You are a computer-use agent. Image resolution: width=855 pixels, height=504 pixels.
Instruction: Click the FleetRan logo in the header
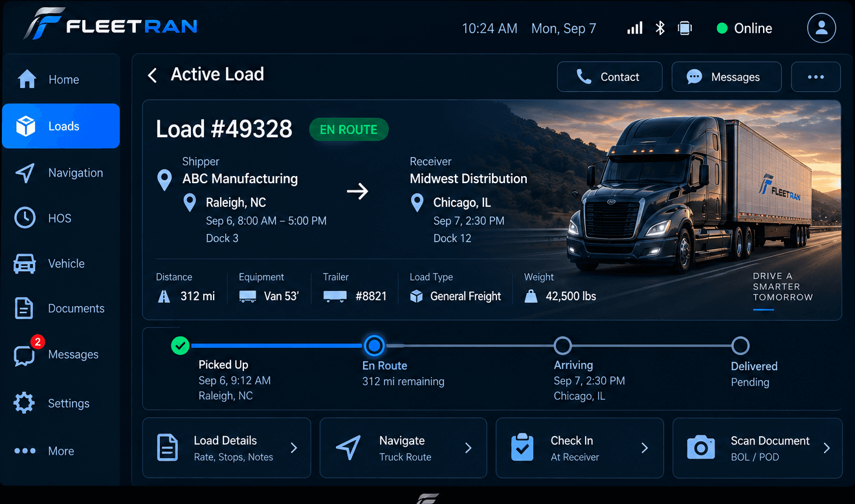point(111,25)
